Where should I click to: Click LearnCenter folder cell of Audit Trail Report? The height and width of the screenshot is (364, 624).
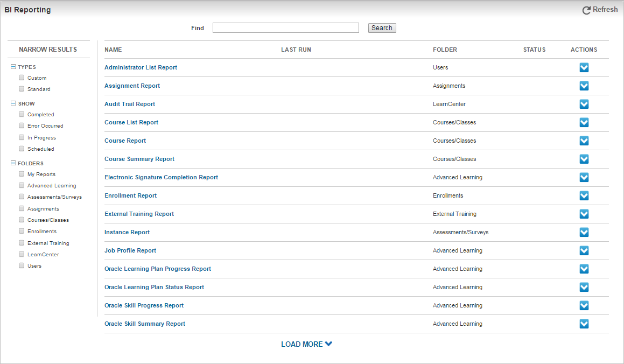coord(450,104)
